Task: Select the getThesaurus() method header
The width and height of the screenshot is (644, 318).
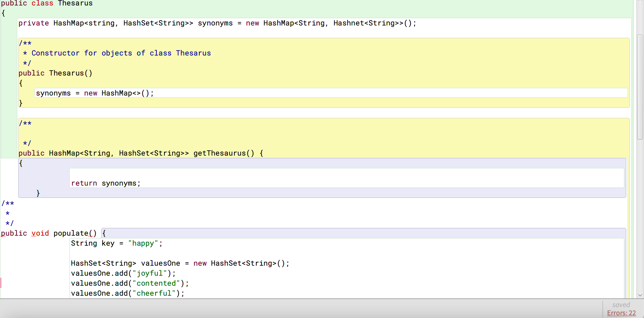Action: (x=140, y=153)
